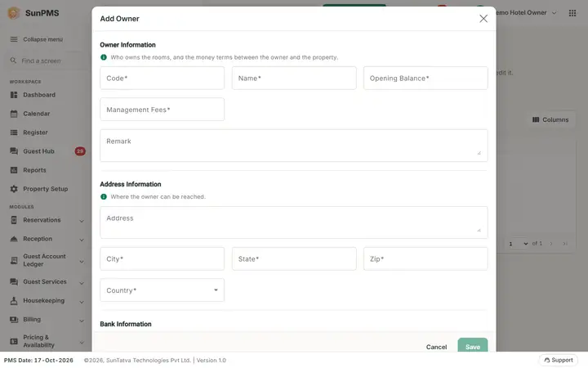Screen dimensions: 588x368
Task: Open the Country dropdown
Action: click(x=162, y=289)
